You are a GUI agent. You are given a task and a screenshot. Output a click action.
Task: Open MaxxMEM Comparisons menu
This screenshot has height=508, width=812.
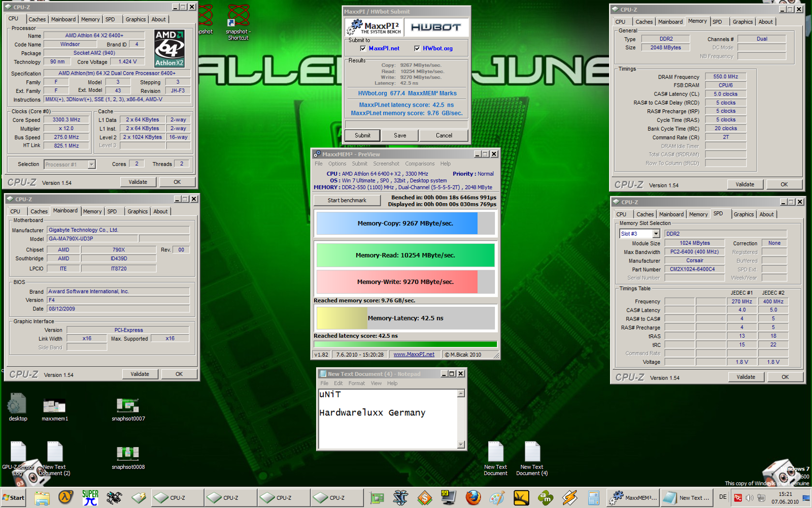tap(420, 164)
